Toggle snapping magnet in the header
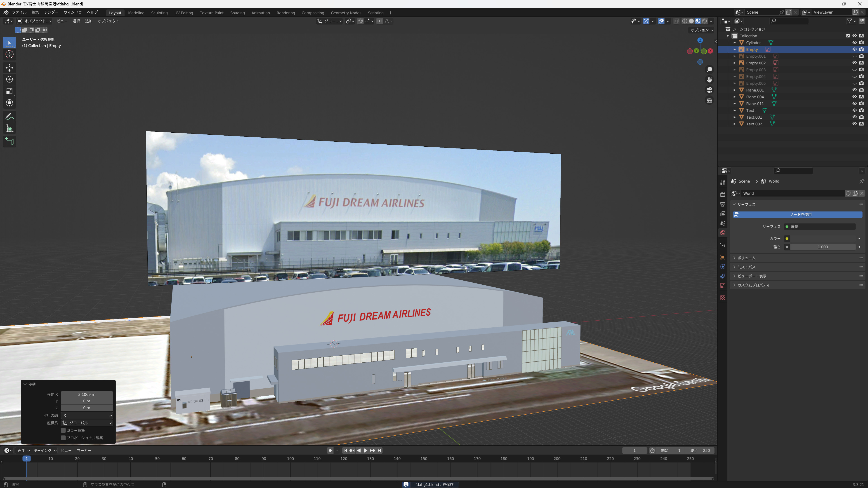 pyautogui.click(x=360, y=21)
